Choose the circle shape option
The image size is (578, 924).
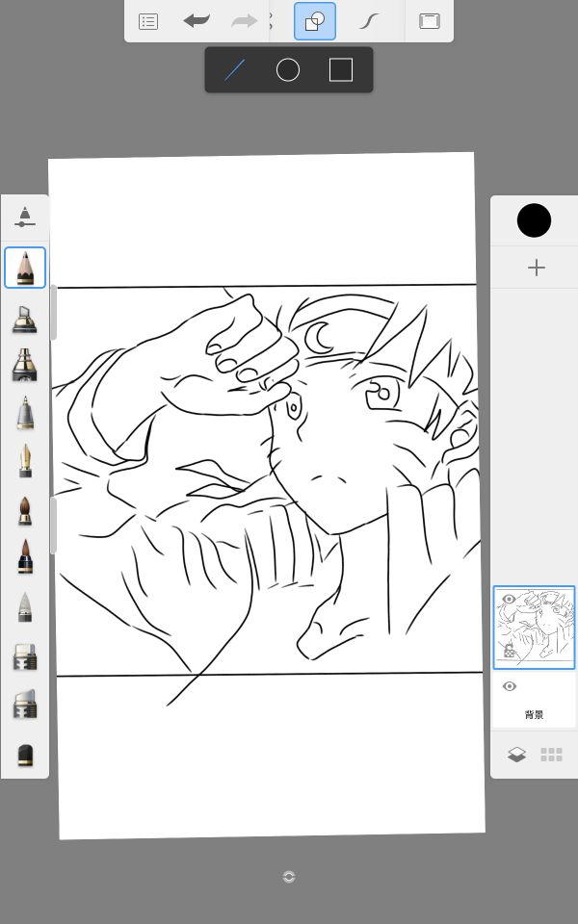(288, 70)
